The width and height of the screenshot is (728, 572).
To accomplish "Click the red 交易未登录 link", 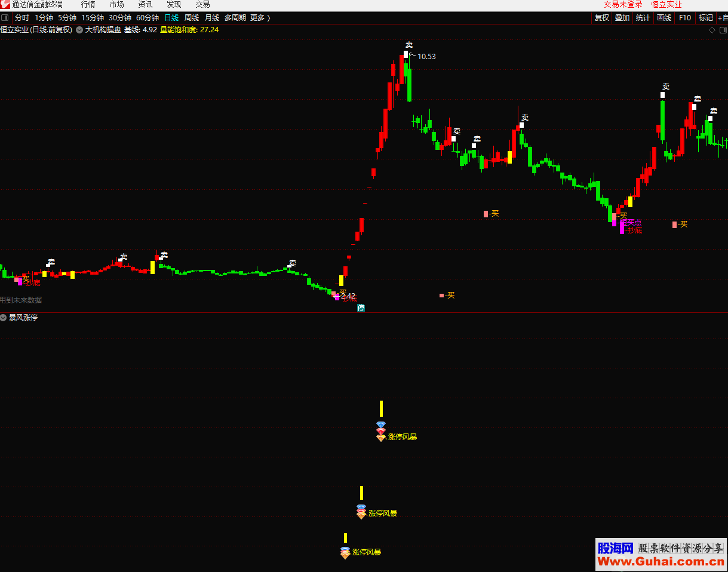I will [623, 5].
